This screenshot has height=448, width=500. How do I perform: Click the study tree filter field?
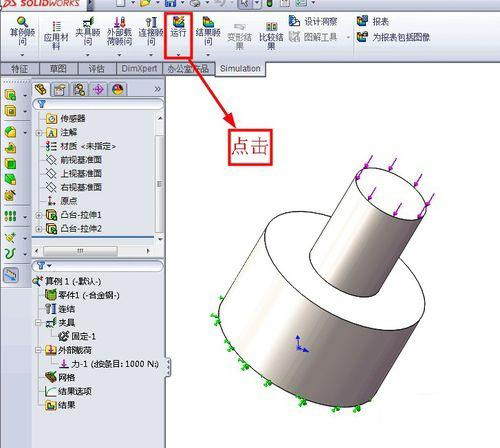(x=97, y=266)
